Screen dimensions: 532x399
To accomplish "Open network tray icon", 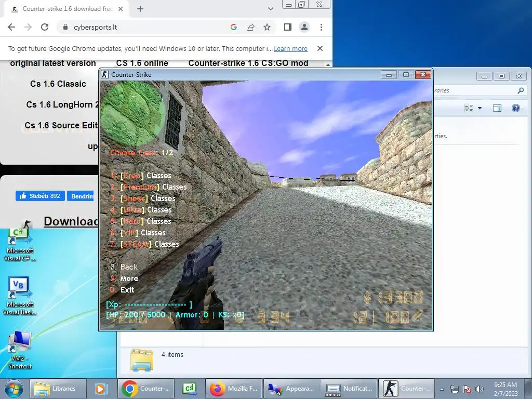I will (x=455, y=389).
